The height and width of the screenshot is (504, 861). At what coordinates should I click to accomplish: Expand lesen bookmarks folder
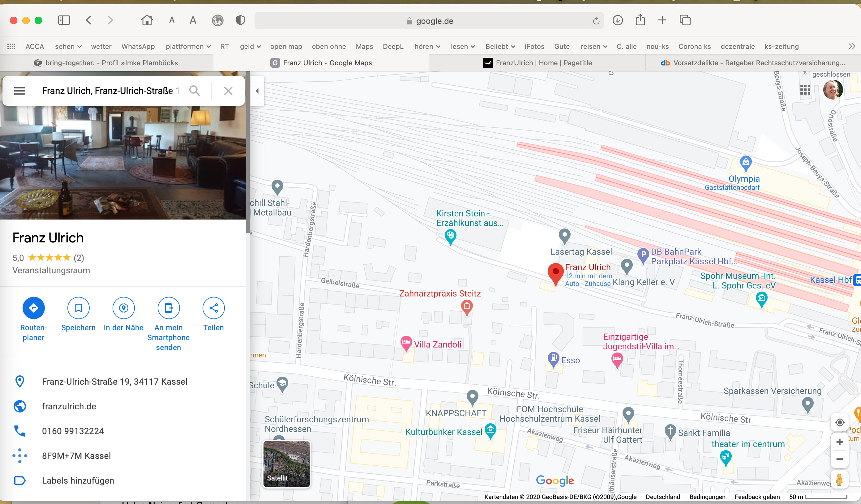[463, 46]
